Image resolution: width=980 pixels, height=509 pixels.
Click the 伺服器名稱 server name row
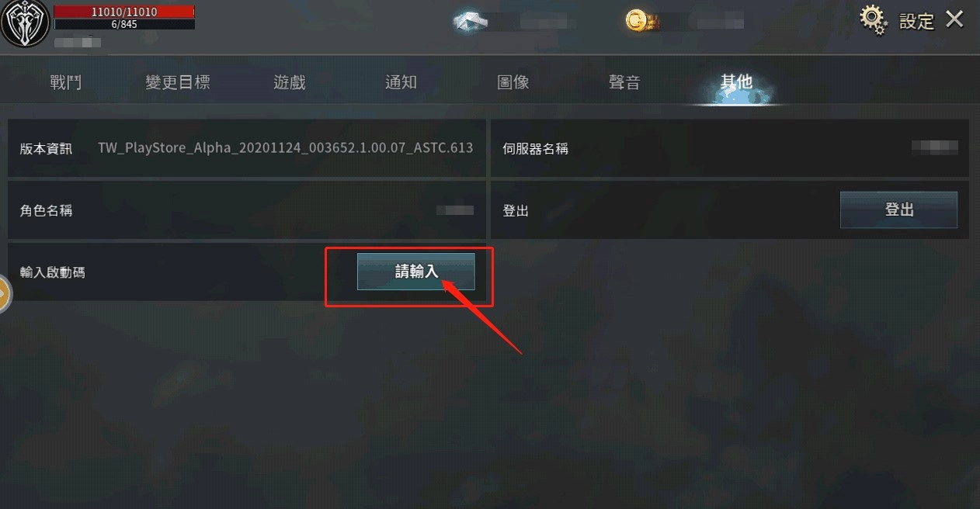[x=730, y=147]
